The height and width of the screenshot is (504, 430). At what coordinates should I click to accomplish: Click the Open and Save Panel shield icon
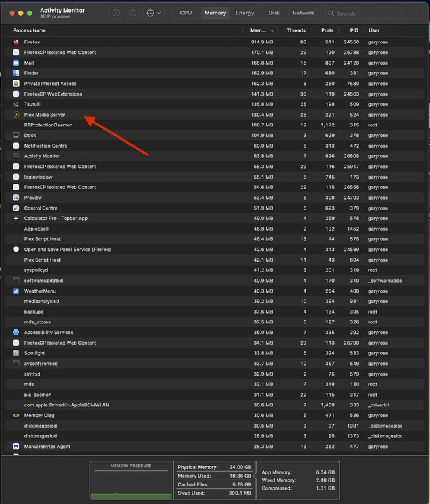[x=16, y=250]
